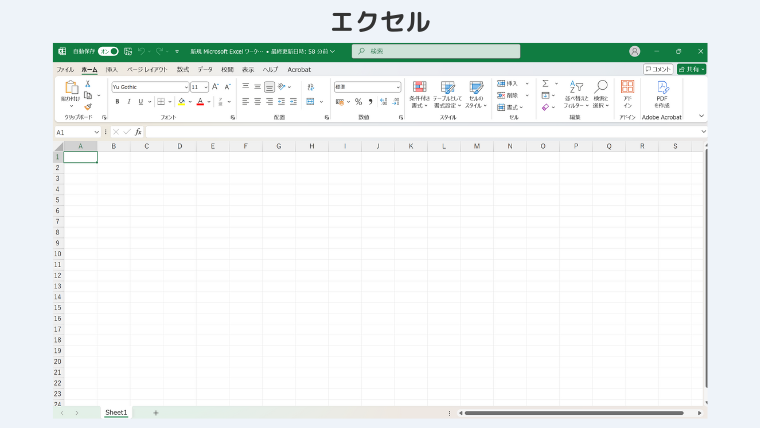This screenshot has width=760, height=428.
Task: Open the account profile avatar
Action: [x=634, y=51]
